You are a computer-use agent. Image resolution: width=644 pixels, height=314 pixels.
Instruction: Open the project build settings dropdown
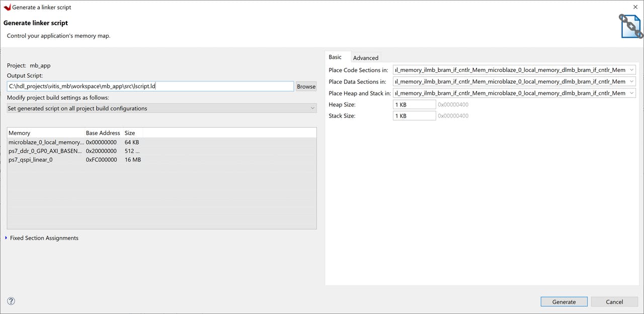pyautogui.click(x=162, y=109)
